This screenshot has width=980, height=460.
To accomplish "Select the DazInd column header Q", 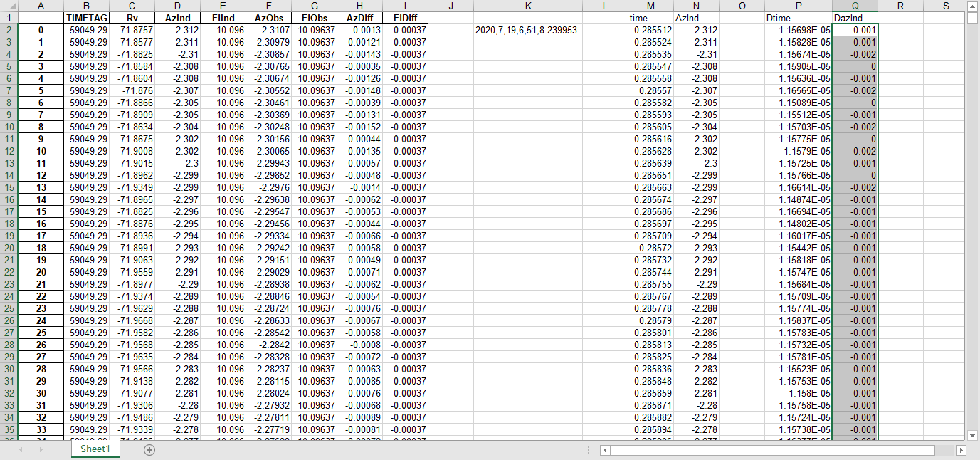I will (x=855, y=6).
